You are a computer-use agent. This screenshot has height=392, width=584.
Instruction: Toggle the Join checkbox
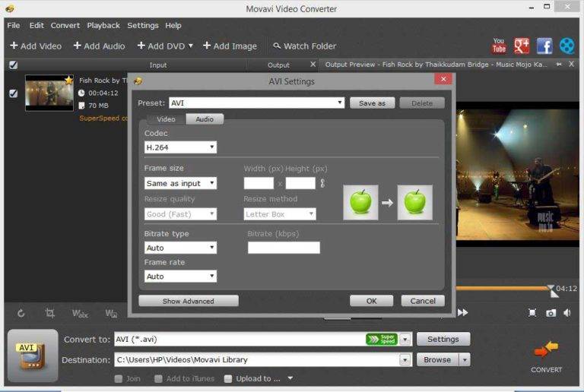[x=119, y=378]
